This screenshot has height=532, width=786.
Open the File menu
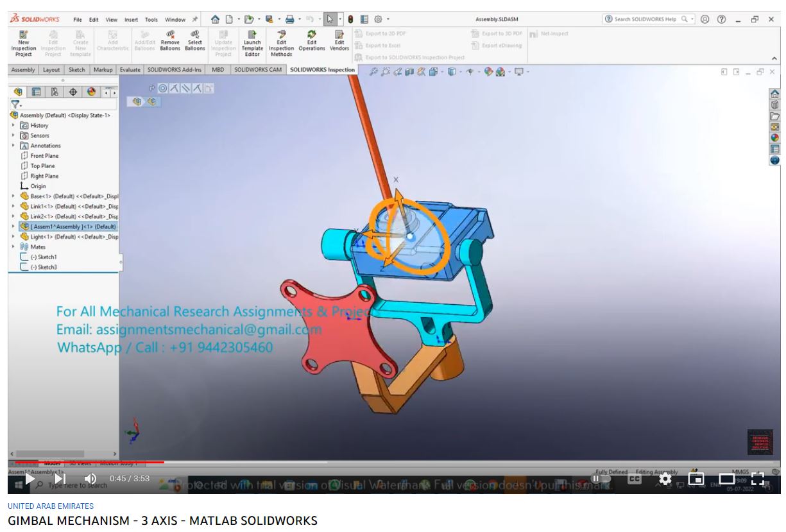77,20
